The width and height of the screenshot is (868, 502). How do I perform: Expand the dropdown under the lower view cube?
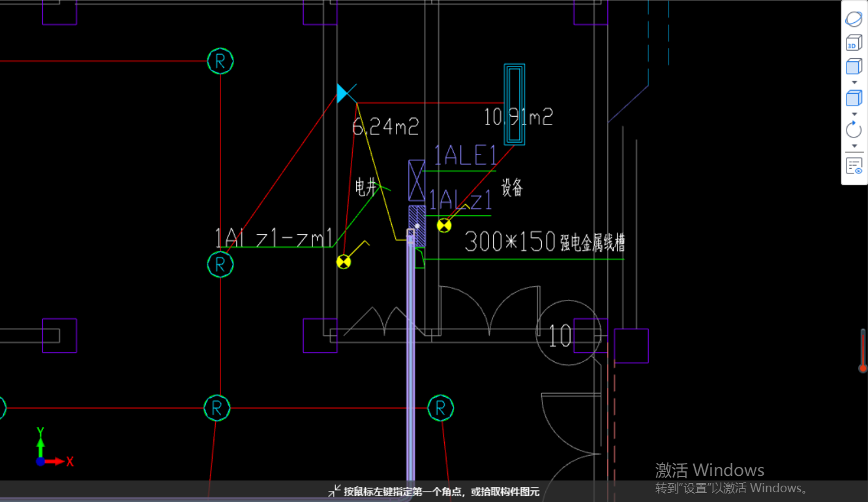pos(854,114)
